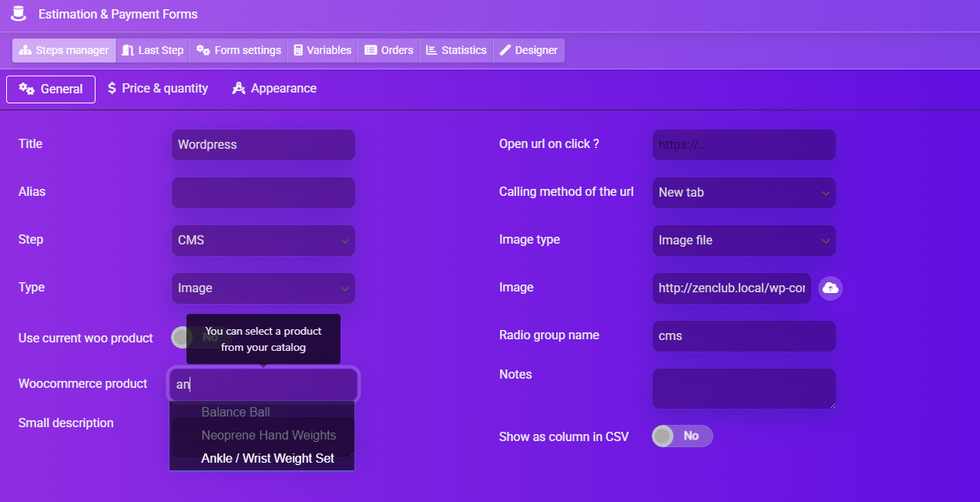
Task: Open the Type dropdown showing Image
Action: click(x=263, y=288)
